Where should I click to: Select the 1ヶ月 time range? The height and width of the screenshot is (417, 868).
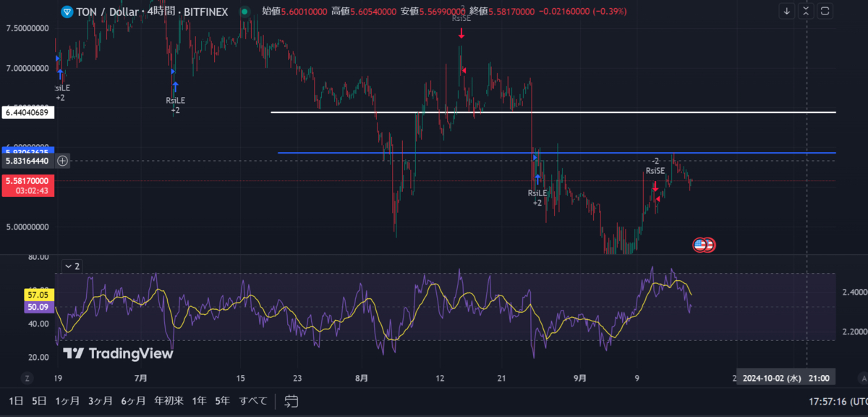tap(68, 400)
